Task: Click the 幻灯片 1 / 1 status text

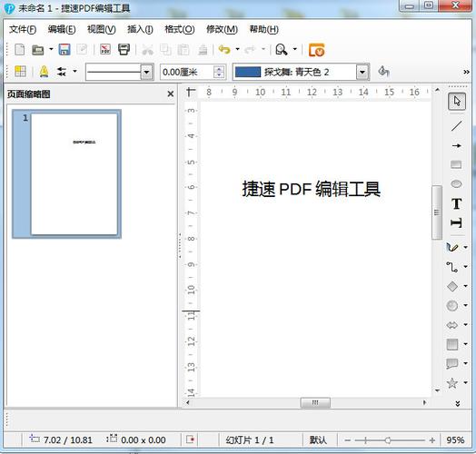Action: (249, 440)
